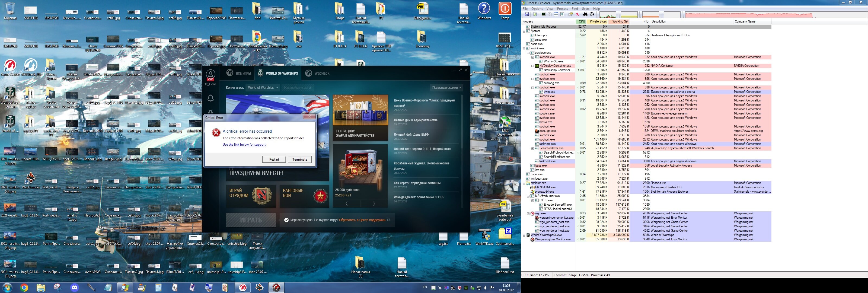Click the Properties toolbar icon in Process Explorer
Viewport: 868px width, 293px height.
(x=562, y=14)
